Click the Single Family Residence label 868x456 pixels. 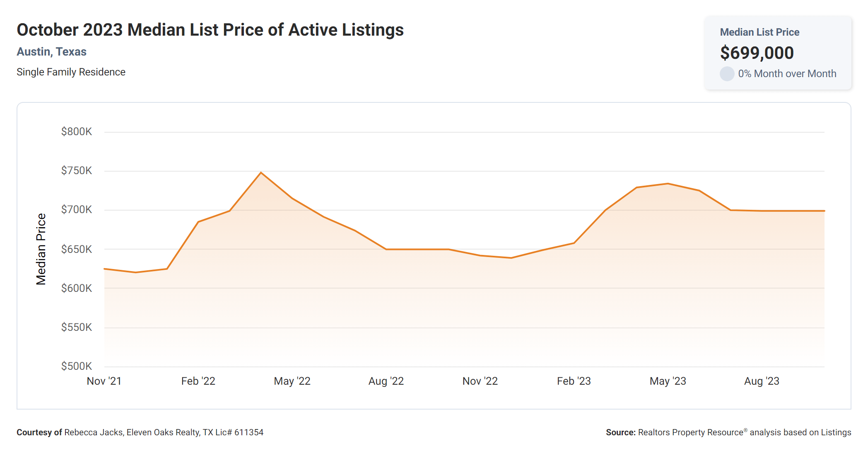pos(71,72)
